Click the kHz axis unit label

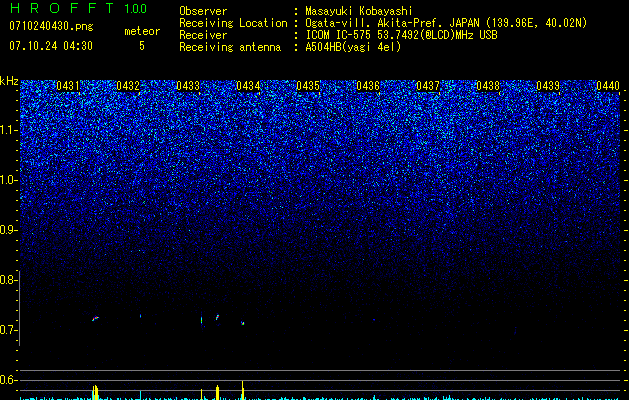click(9, 81)
